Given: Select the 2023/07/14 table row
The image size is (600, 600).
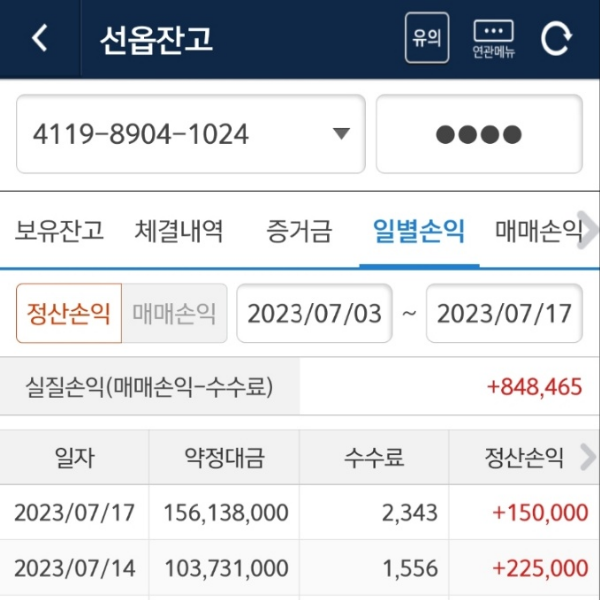Looking at the screenshot, I should 300,568.
